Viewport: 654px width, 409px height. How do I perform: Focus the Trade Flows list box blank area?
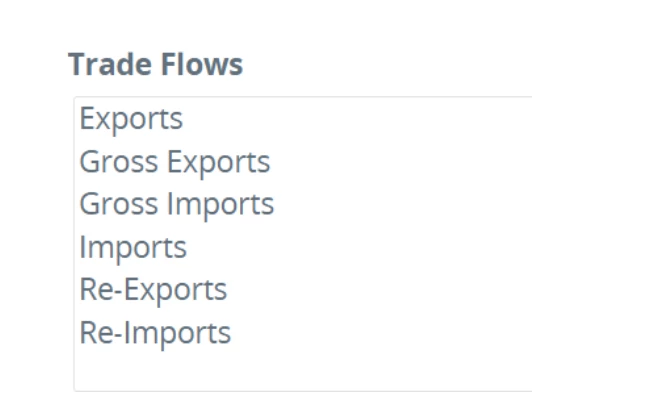pos(303,369)
